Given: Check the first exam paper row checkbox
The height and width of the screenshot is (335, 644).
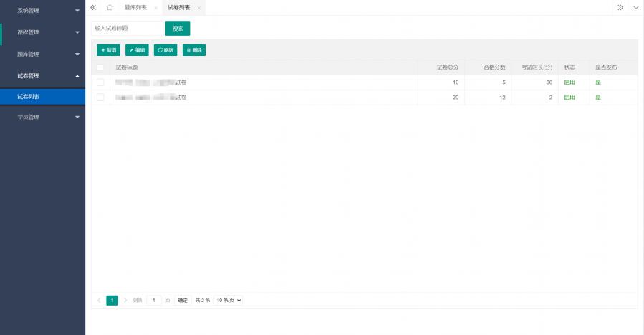Looking at the screenshot, I should coord(100,82).
